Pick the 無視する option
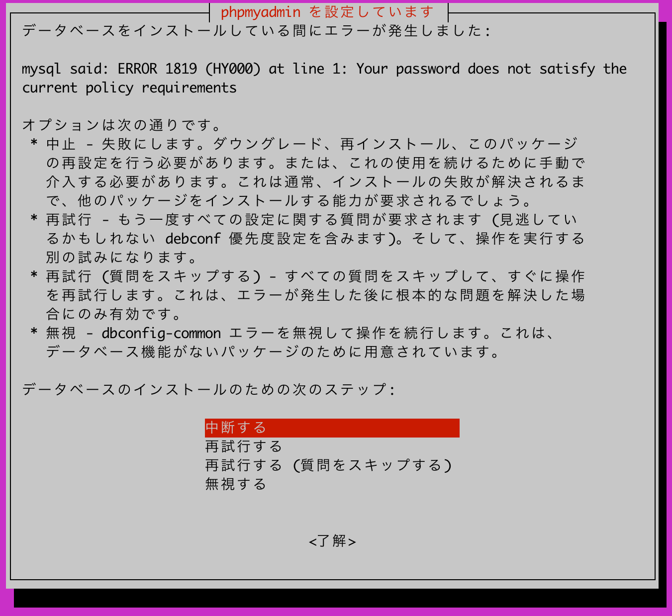This screenshot has width=672, height=616. 236,484
